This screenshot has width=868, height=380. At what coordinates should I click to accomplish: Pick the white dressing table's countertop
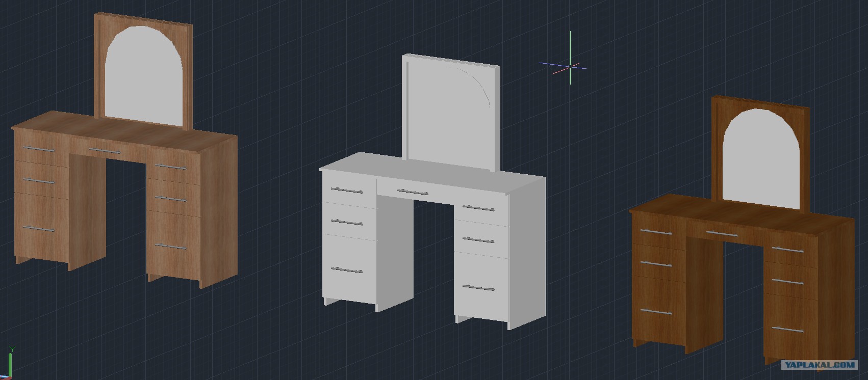point(432,174)
